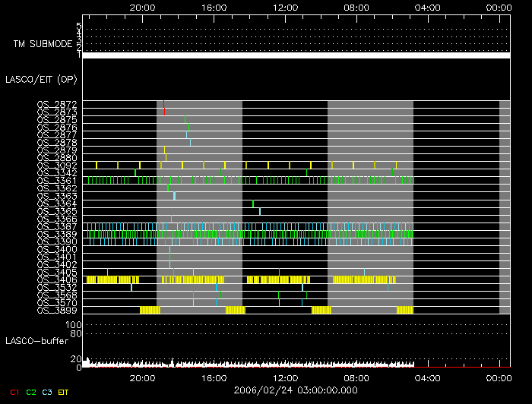The image size is (532, 404).
Task: Click the 2006/02/24 03:00:00.000 date label
Action: point(296,390)
